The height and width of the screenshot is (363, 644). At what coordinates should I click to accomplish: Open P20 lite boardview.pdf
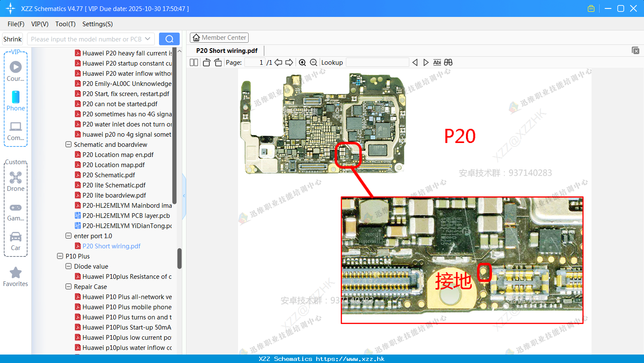[x=114, y=195]
